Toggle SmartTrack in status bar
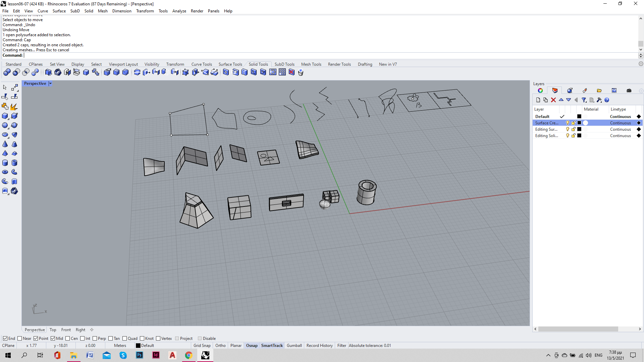Viewport: 644px width, 362px height. [x=272, y=346]
